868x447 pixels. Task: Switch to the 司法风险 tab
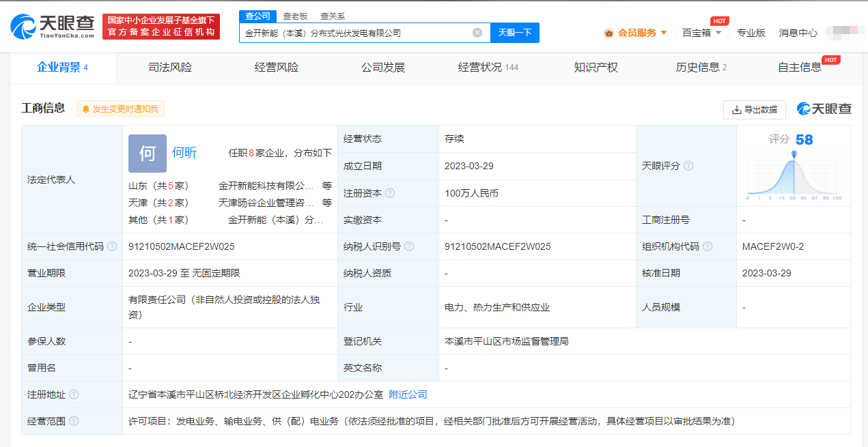point(169,68)
